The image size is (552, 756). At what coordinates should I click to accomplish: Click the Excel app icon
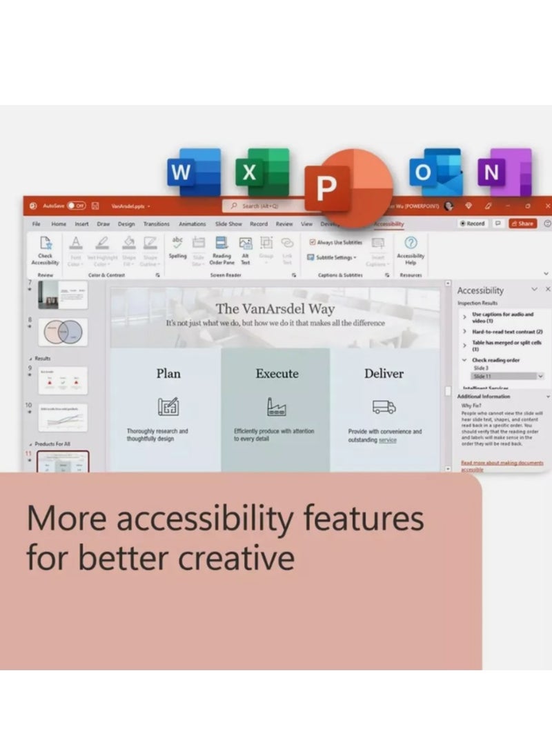263,172
